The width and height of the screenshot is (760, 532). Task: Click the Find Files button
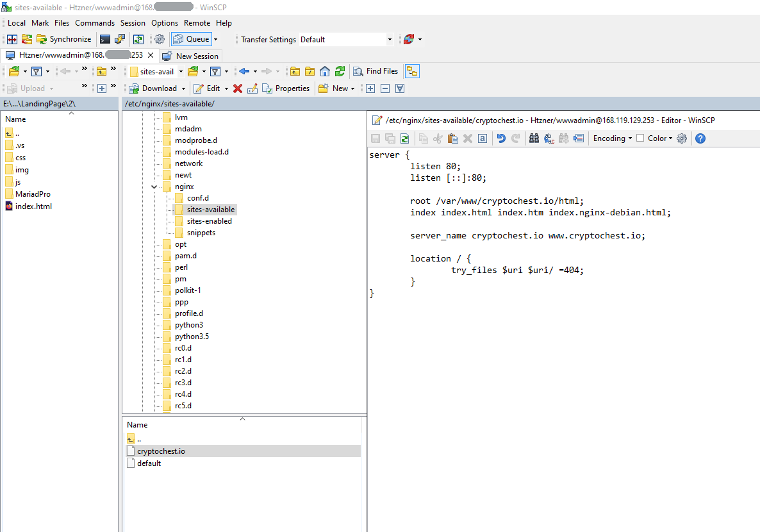point(376,71)
